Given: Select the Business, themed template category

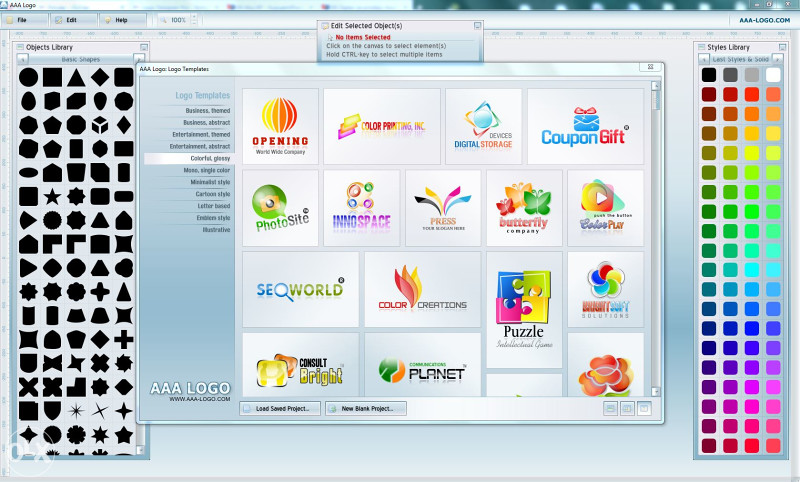Looking at the screenshot, I should (208, 111).
